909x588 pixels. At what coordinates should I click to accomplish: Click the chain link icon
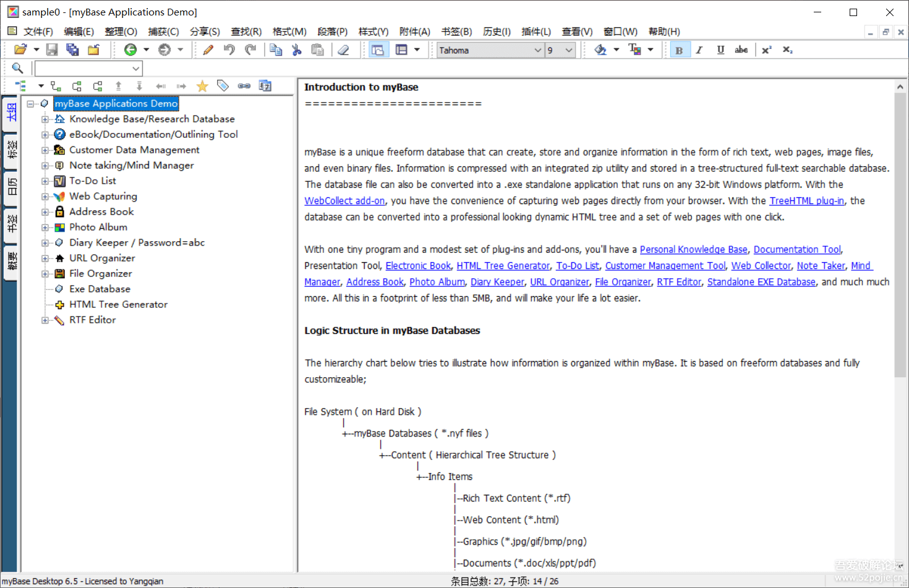pos(244,86)
